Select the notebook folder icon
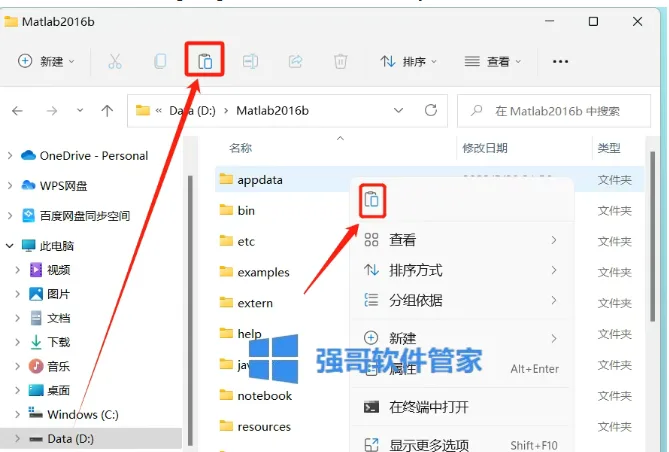The height and width of the screenshot is (452, 669). click(226, 395)
